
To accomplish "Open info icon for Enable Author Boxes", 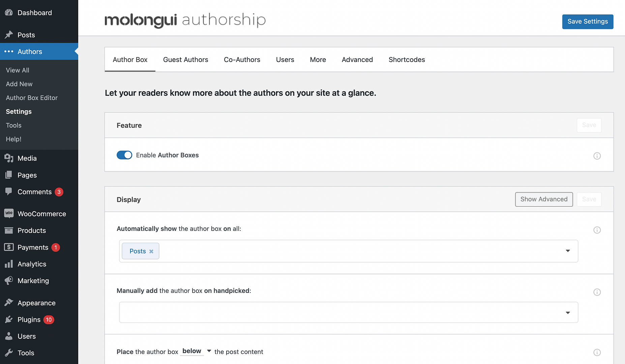I will (597, 156).
